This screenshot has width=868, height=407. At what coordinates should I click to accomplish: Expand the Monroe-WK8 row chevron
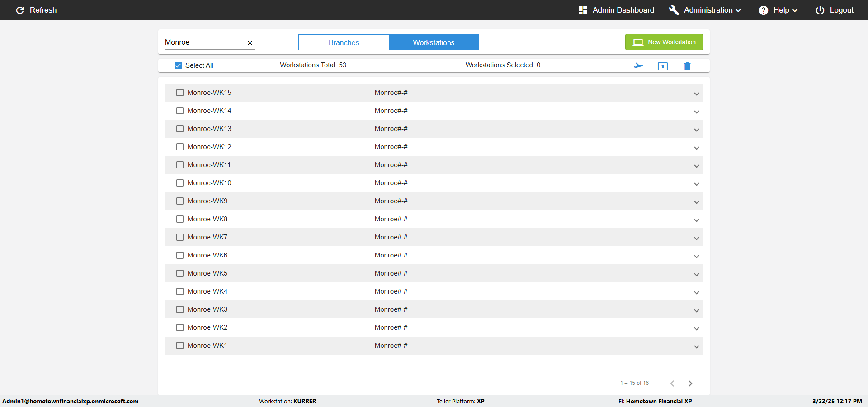click(x=697, y=220)
